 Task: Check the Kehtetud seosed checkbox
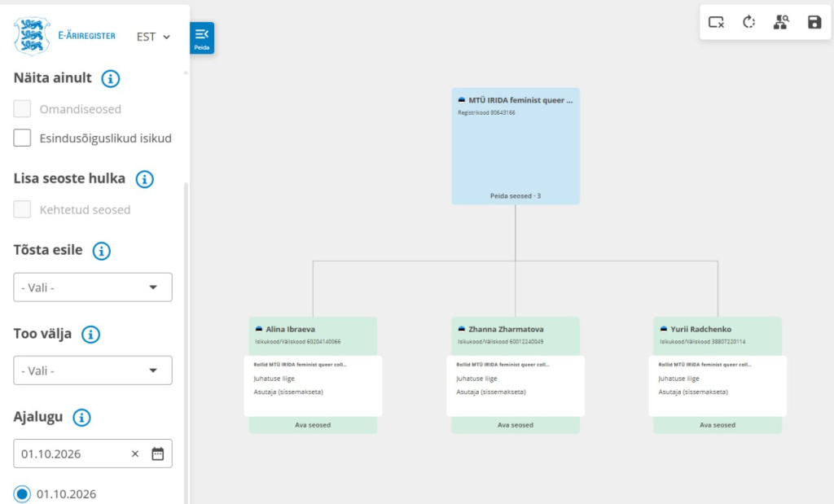coord(22,209)
